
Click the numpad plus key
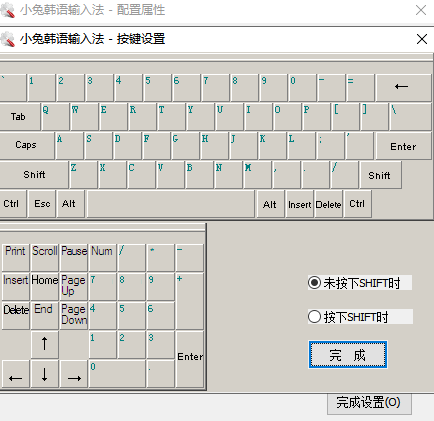click(190, 301)
